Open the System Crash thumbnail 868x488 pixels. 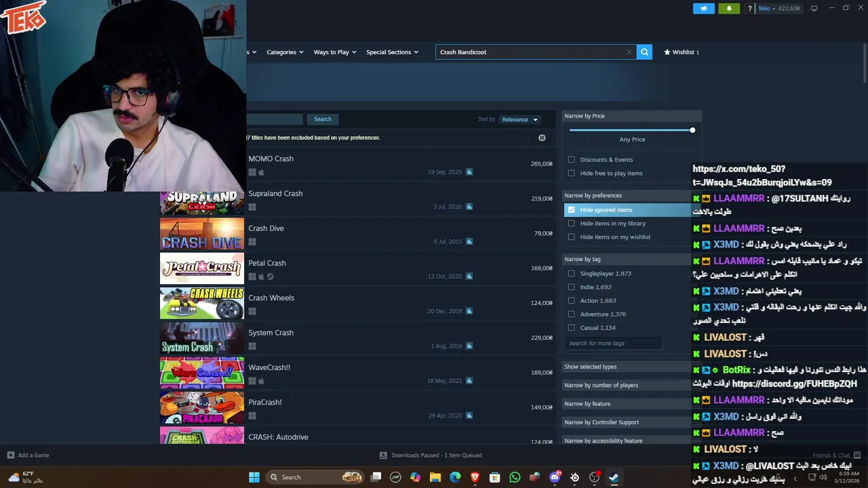point(202,338)
